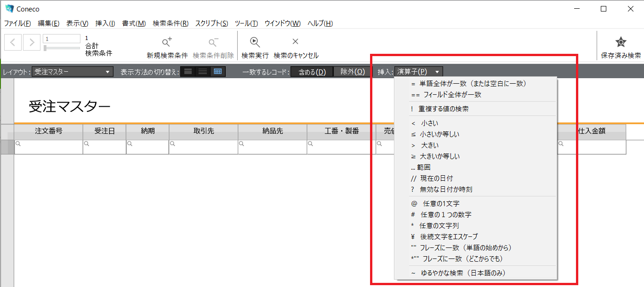Click the 受注日 column header
This screenshot has height=287, width=644.
pyautogui.click(x=104, y=131)
